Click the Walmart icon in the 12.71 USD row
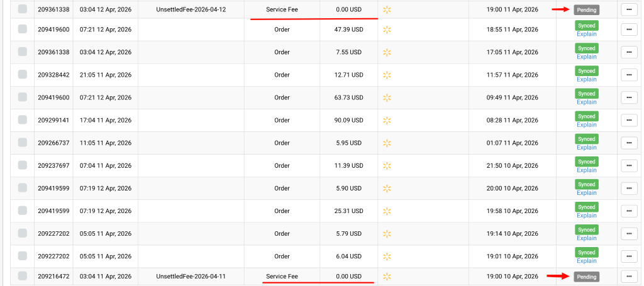Viewport: 644px width, 286px height. [x=387, y=75]
